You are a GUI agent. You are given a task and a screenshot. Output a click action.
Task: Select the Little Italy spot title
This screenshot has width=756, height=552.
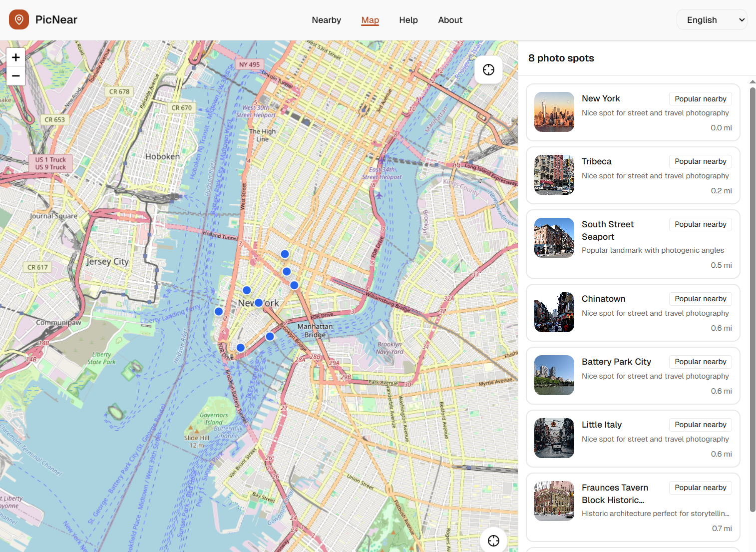[x=602, y=425]
